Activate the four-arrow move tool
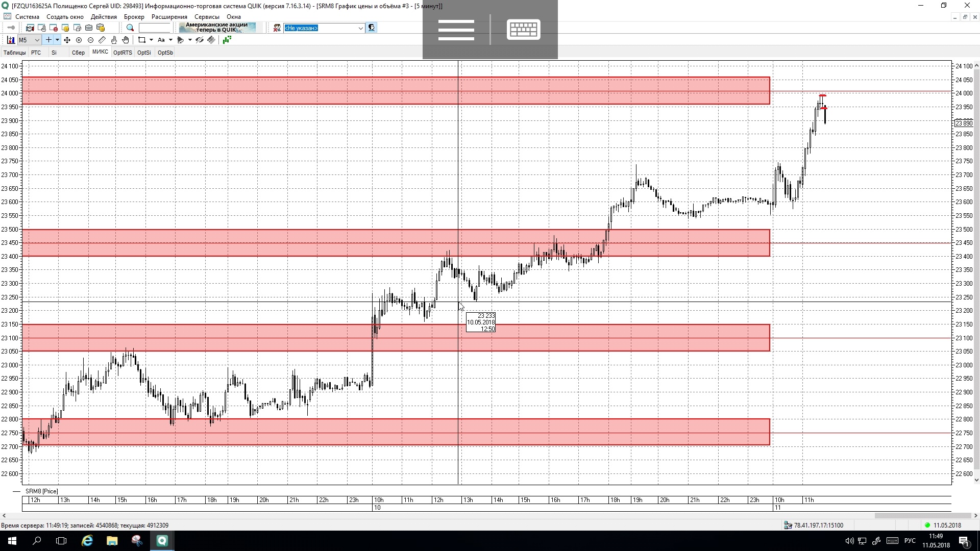Viewport: 980px width, 551px height. (x=67, y=40)
